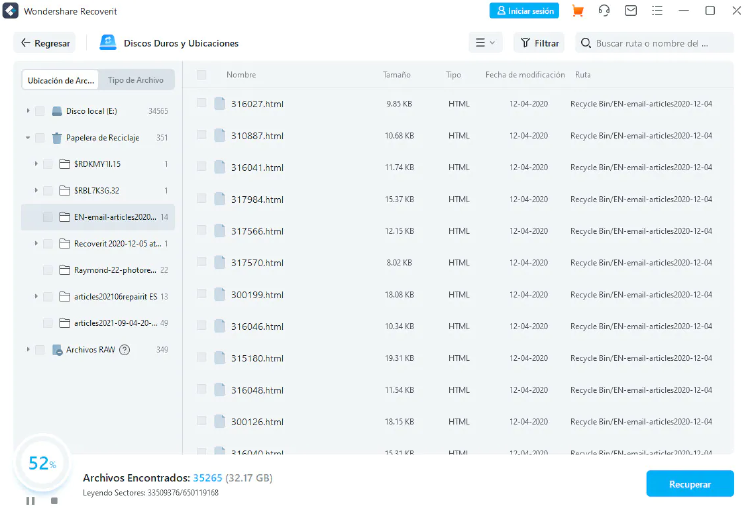Pause the scan in progress
750x510 pixels.
30,500
